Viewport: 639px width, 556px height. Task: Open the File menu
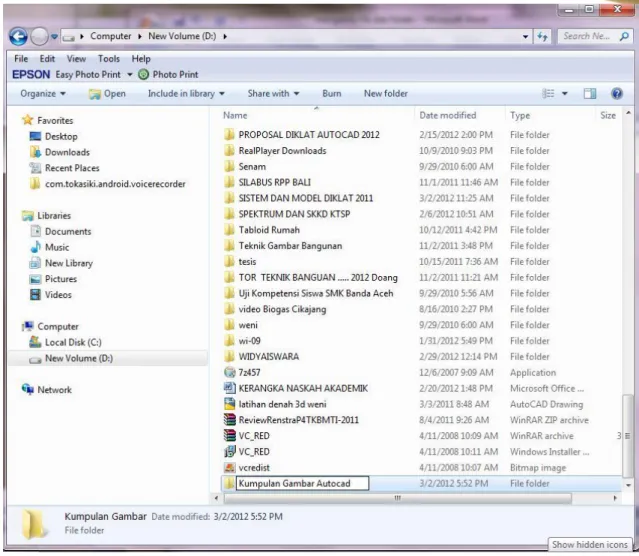pos(21,59)
